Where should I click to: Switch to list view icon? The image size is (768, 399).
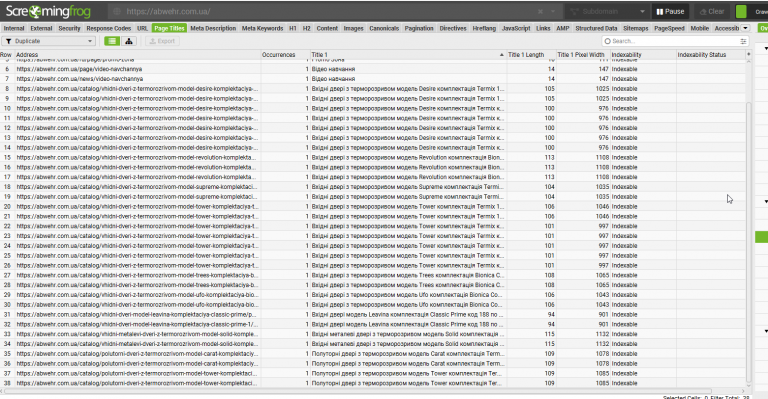(112, 41)
